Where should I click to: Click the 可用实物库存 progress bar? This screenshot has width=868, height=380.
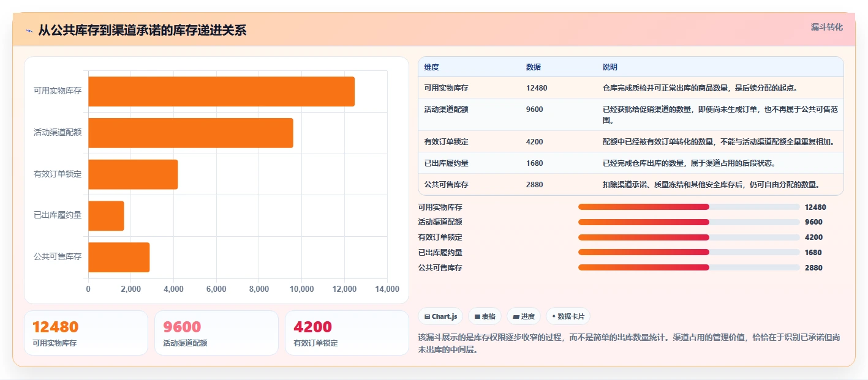pyautogui.click(x=689, y=207)
